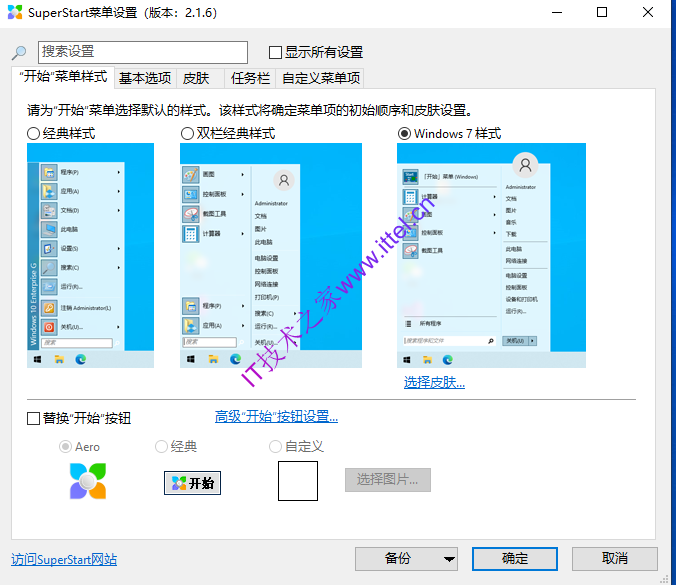This screenshot has width=676, height=585.
Task: Click the 双栏经典样式 preview thumbnail
Action: (x=271, y=255)
